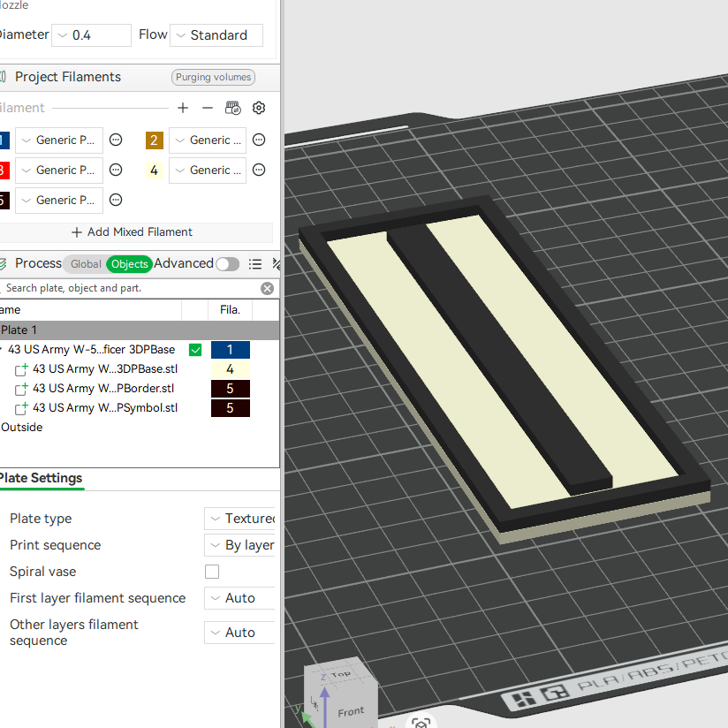The image size is (728, 728).
Task: Click the PSymbol.stl part icon
Action: coord(21,408)
